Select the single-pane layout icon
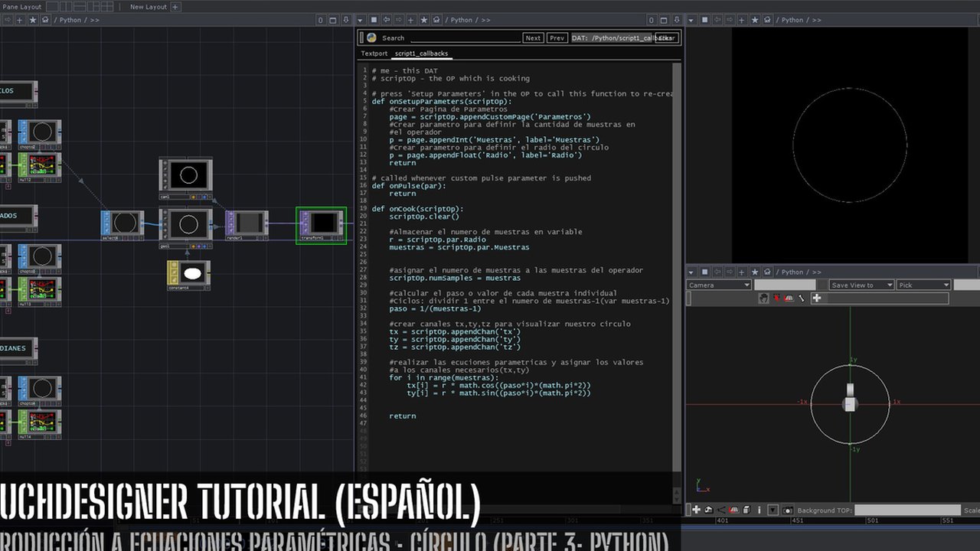 click(52, 7)
